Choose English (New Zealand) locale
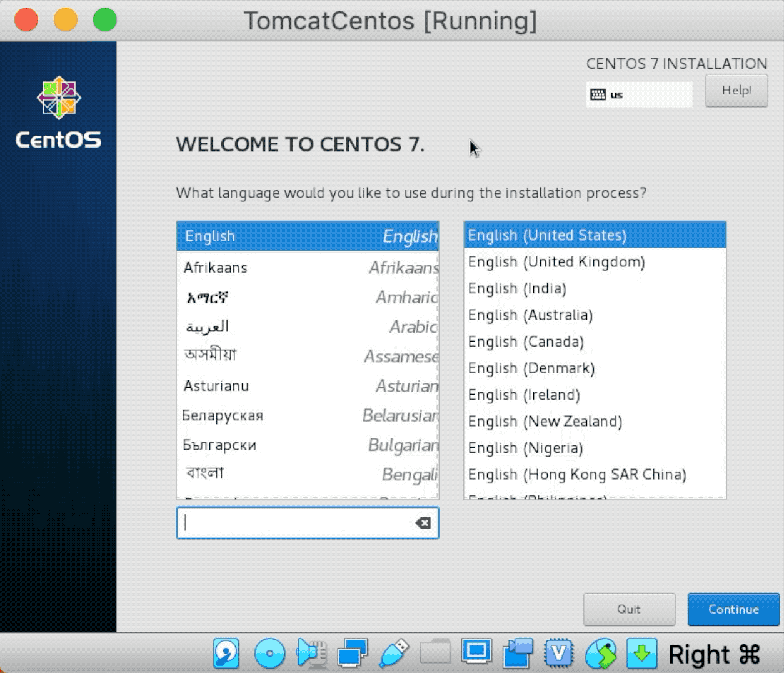 pos(595,422)
